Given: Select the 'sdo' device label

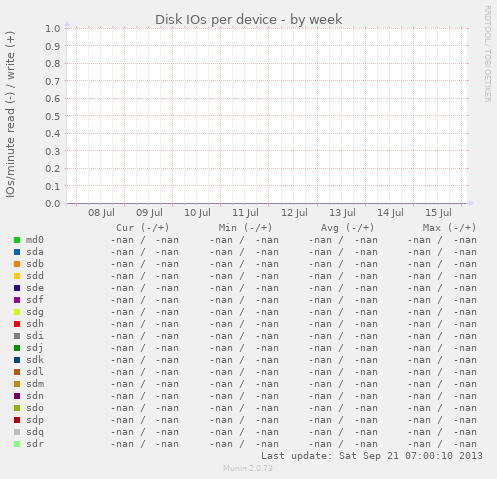Looking at the screenshot, I should pyautogui.click(x=35, y=408).
